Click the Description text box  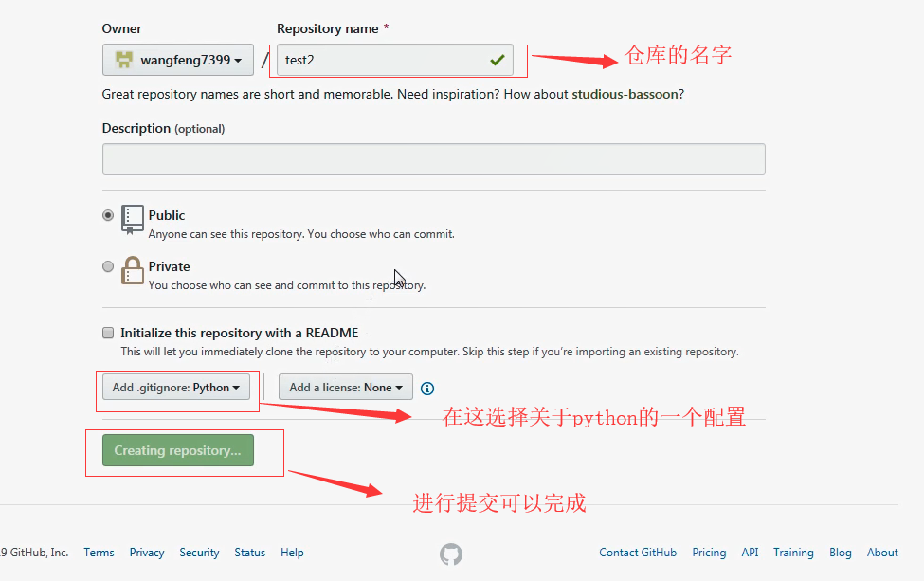[434, 159]
